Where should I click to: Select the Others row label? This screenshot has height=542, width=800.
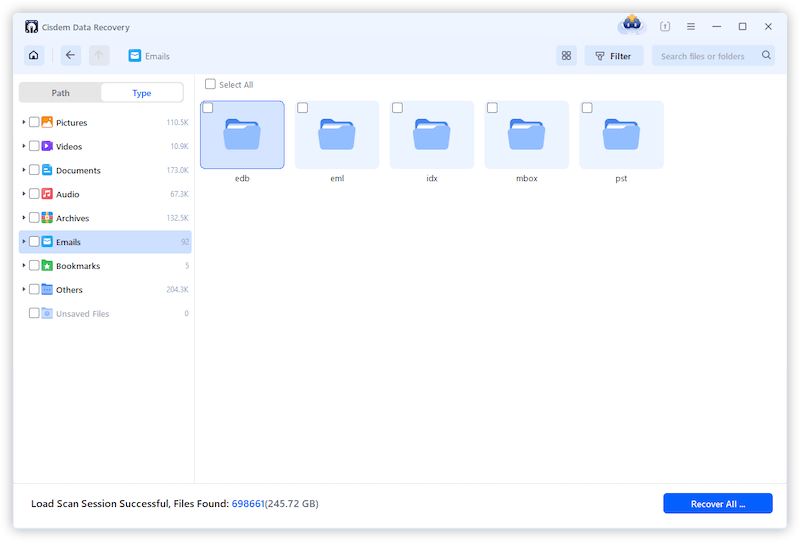coord(69,290)
